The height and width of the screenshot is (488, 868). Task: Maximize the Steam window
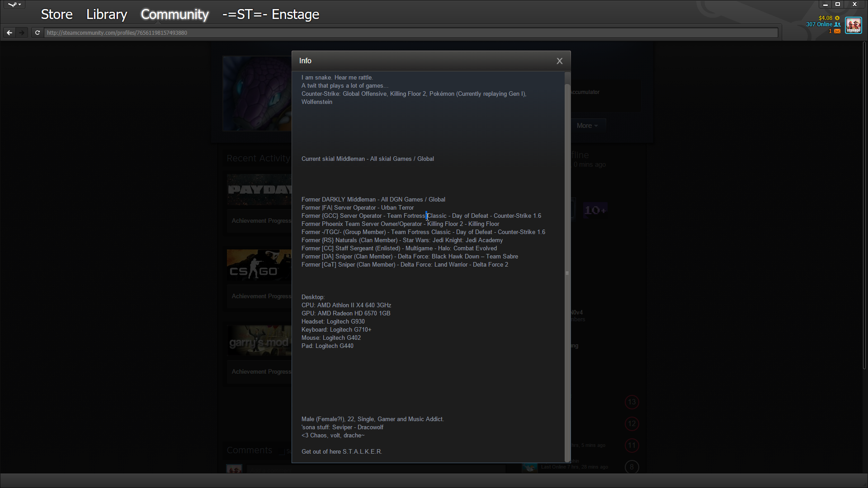838,4
